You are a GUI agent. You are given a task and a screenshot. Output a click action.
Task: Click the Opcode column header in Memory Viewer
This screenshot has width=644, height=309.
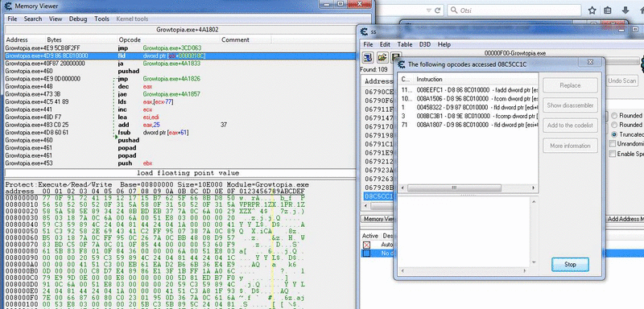[x=168, y=39]
